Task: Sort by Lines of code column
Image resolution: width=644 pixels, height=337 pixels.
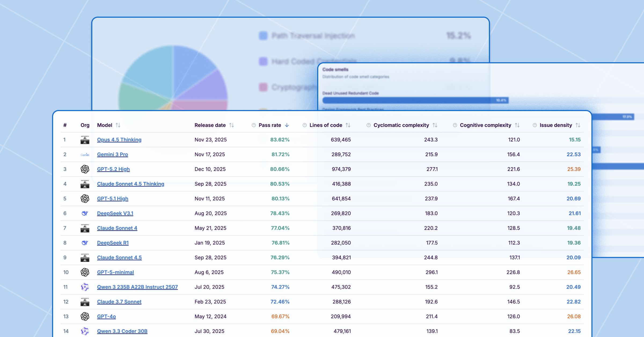Action: pyautogui.click(x=348, y=125)
